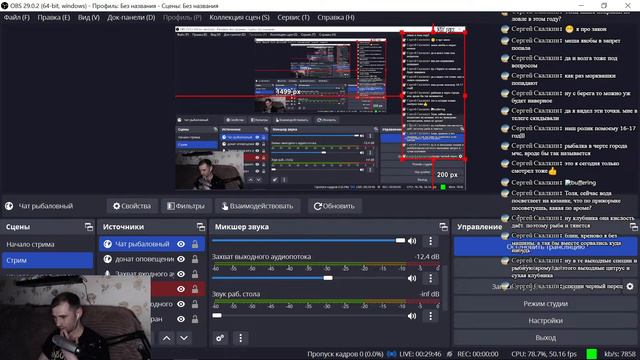The height and width of the screenshot is (360, 640).
Task: Click the Свойства source properties button
Action: tap(132, 206)
